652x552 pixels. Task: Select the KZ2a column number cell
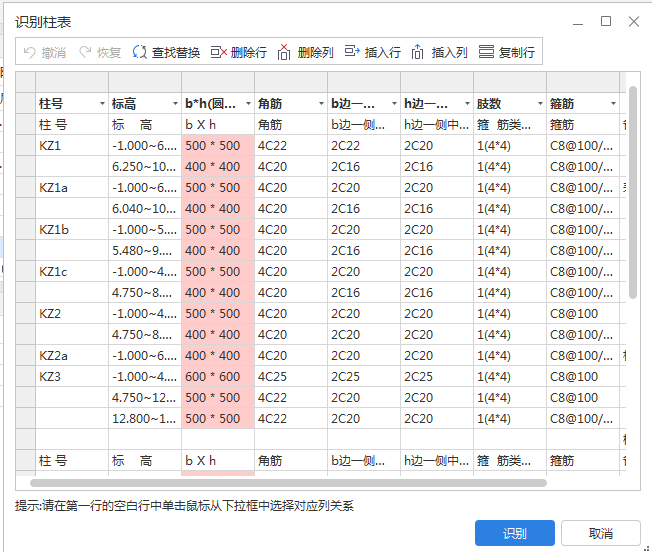pos(72,355)
